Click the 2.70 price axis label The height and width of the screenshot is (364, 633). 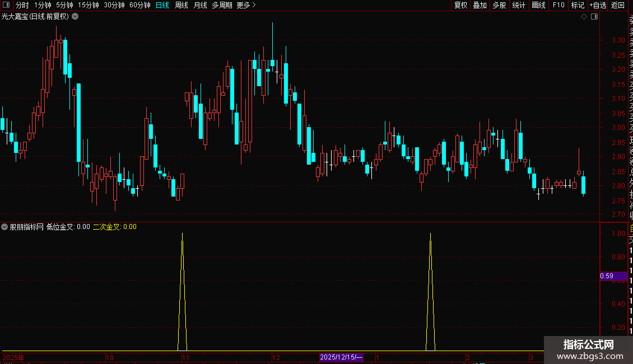pos(618,214)
